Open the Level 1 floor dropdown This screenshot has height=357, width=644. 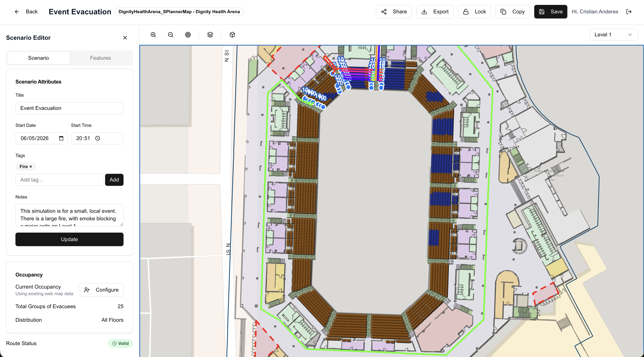pos(613,35)
